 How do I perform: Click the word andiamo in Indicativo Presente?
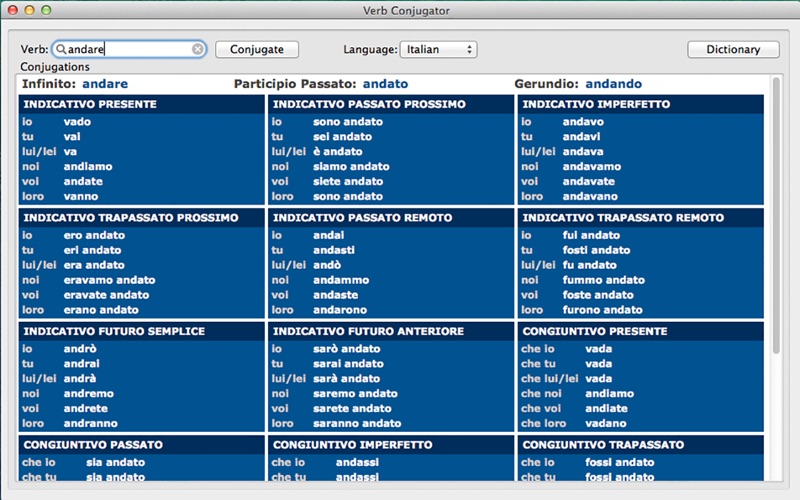[x=88, y=166]
